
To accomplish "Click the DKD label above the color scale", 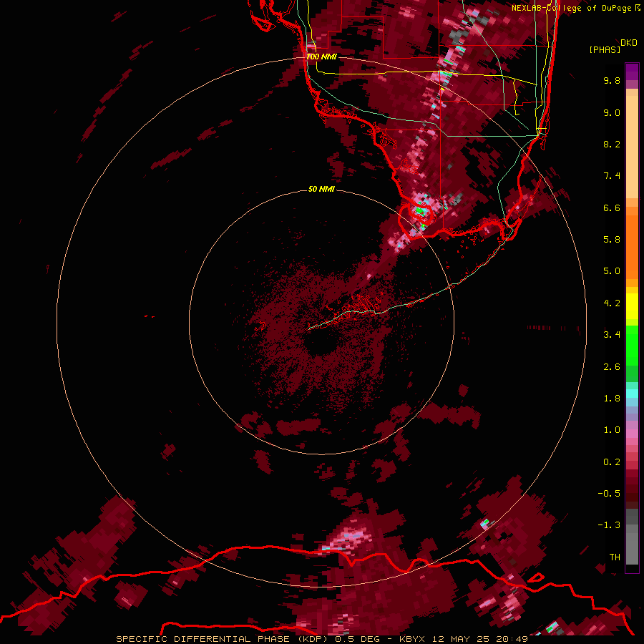I will coord(628,42).
